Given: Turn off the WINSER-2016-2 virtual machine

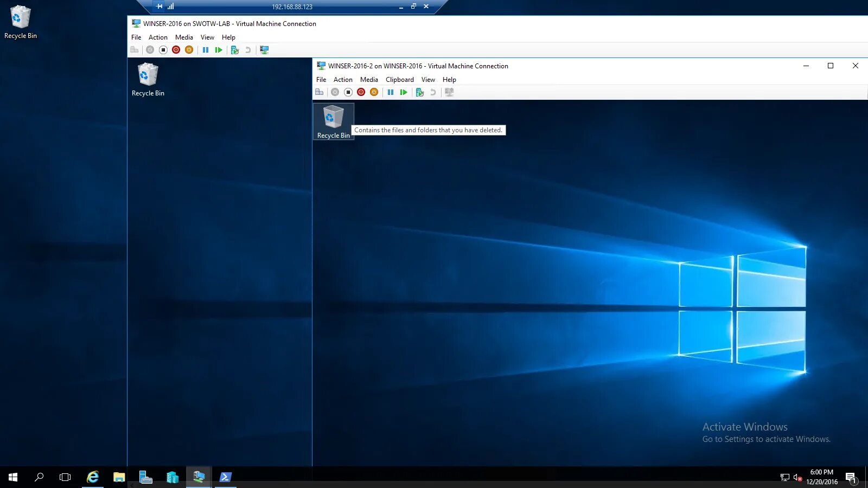Looking at the screenshot, I should click(348, 92).
